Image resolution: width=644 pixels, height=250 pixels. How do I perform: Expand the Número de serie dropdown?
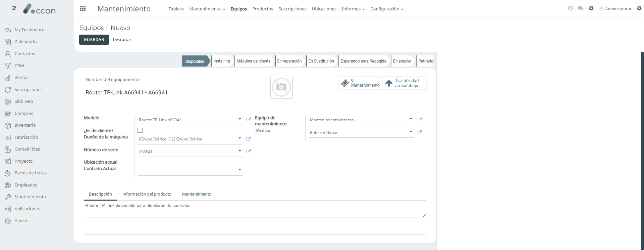point(240,151)
